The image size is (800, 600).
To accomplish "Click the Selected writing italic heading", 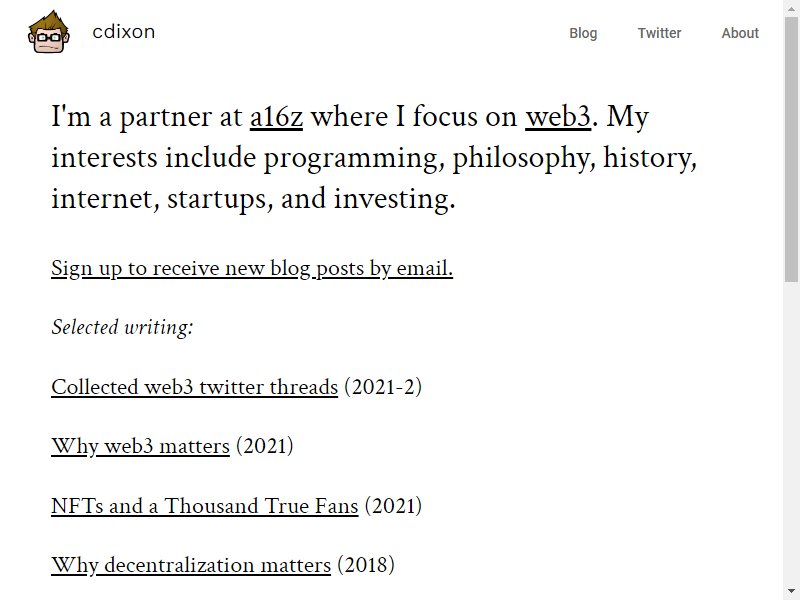I will (122, 327).
